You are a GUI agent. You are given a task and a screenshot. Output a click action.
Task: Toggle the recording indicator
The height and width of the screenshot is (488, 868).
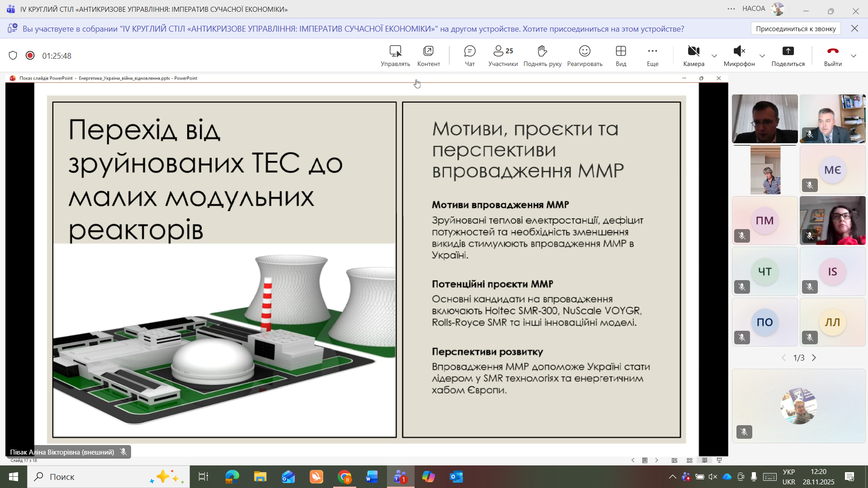click(30, 56)
